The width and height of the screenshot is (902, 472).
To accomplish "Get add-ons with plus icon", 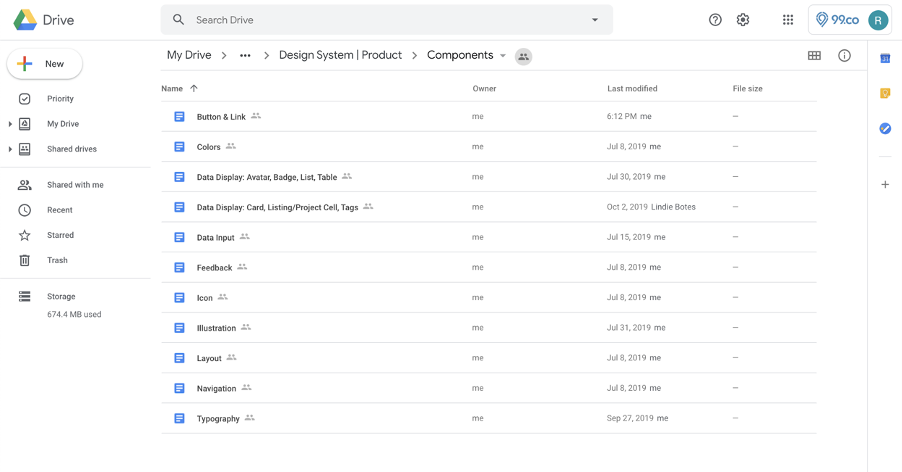I will pyautogui.click(x=885, y=184).
